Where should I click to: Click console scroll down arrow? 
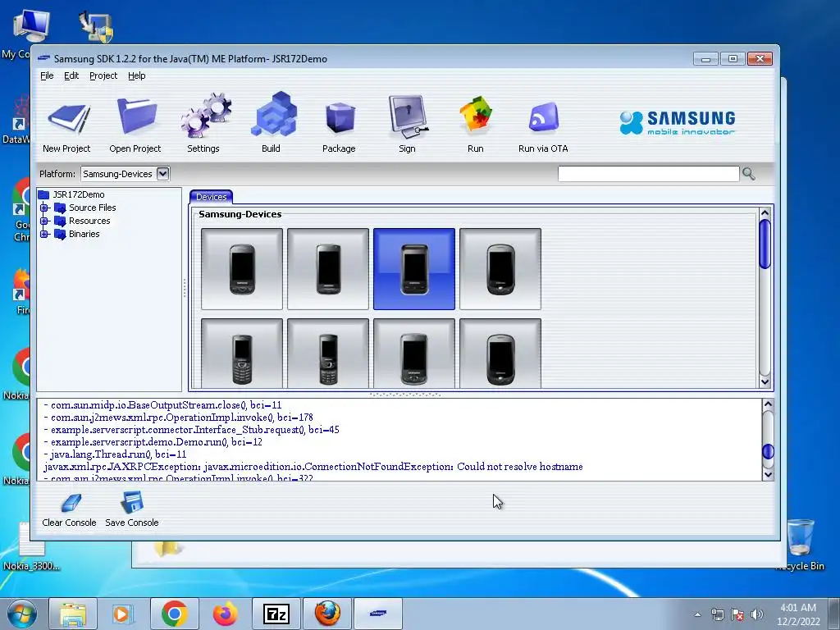tap(768, 474)
